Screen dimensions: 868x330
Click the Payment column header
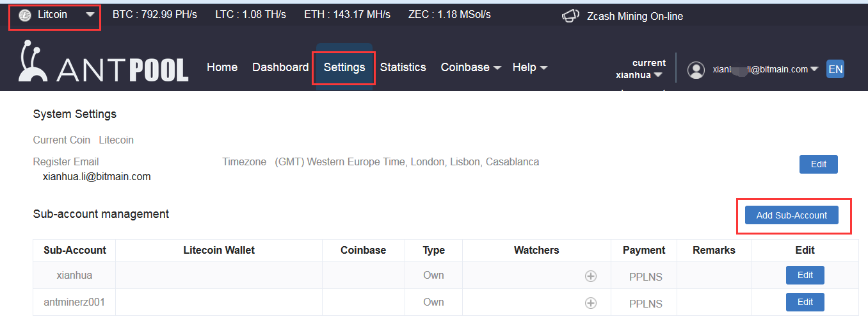(x=644, y=250)
